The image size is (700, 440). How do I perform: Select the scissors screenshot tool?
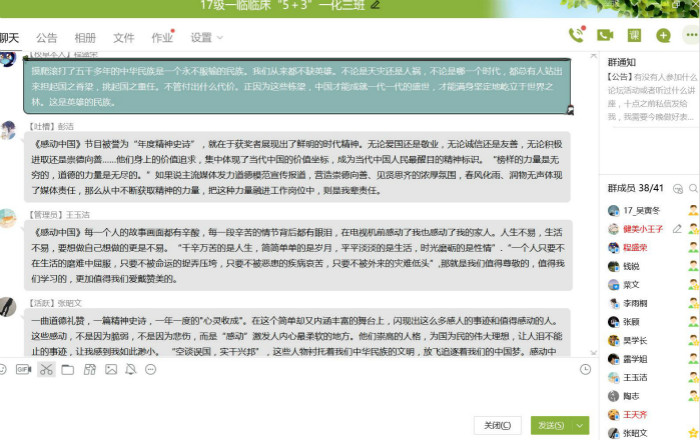tap(46, 369)
